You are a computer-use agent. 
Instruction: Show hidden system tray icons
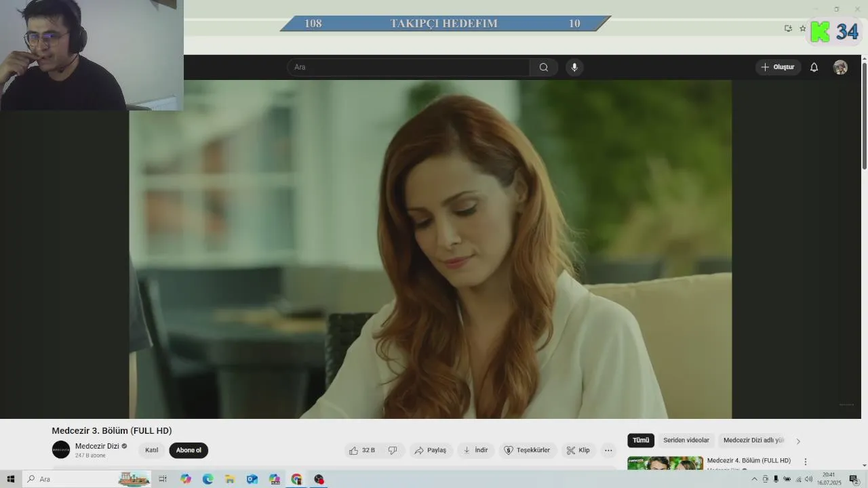pyautogui.click(x=754, y=479)
